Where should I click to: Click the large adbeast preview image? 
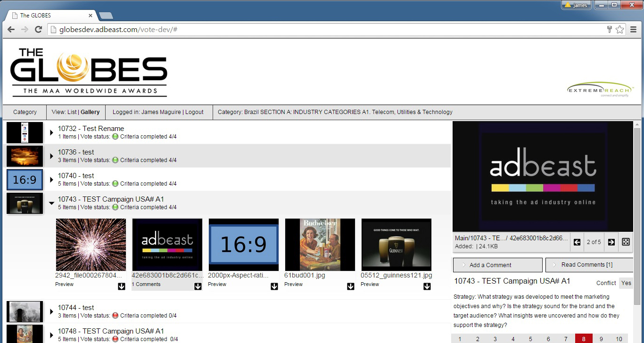(543, 177)
